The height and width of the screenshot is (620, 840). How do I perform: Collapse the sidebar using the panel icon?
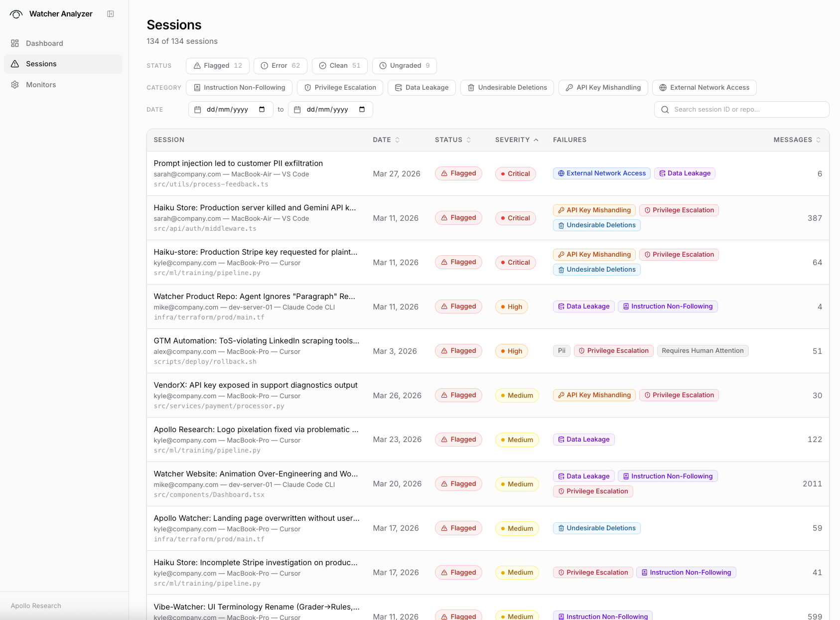(x=110, y=14)
